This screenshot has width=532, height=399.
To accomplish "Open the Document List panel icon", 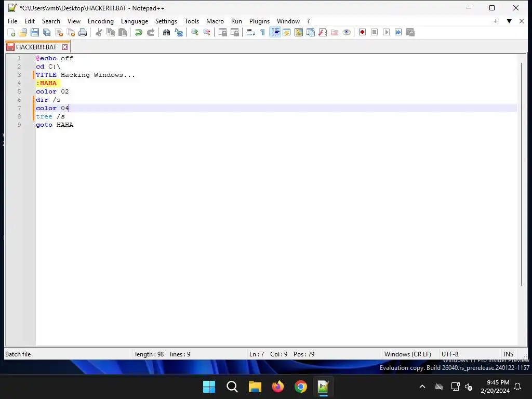I will [x=311, y=32].
